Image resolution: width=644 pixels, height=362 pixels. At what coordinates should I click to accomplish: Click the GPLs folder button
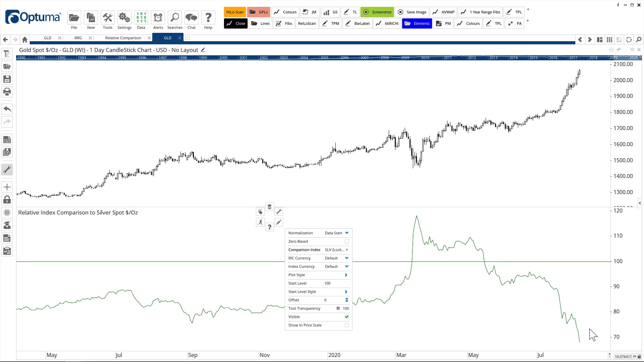point(259,12)
